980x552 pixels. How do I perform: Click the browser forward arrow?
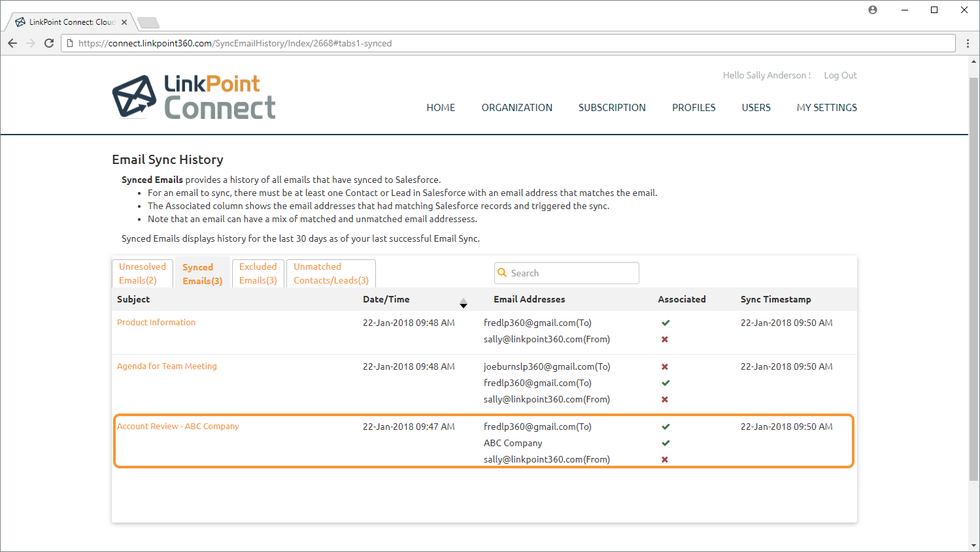[31, 43]
